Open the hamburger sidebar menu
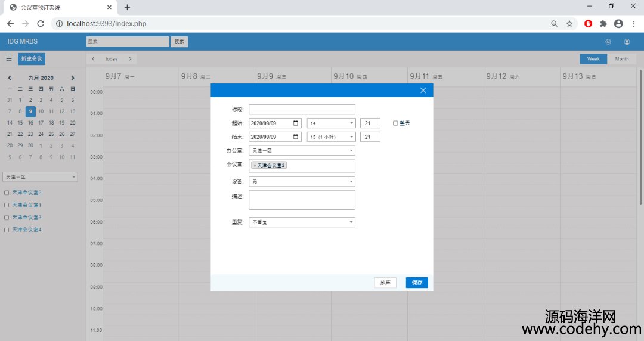 point(9,59)
